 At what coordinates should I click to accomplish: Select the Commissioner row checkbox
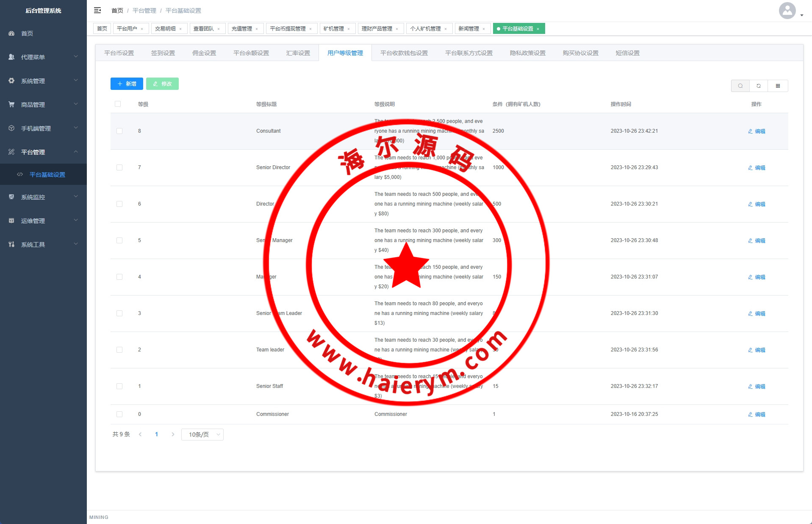[x=119, y=414]
